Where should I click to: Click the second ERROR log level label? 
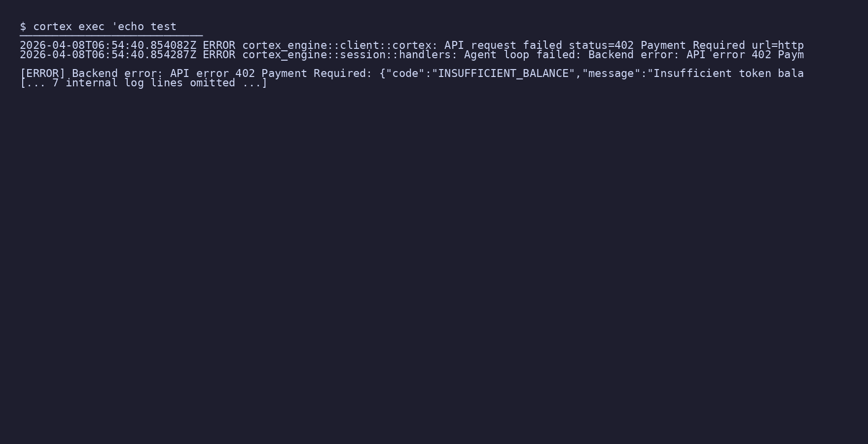[x=219, y=55]
